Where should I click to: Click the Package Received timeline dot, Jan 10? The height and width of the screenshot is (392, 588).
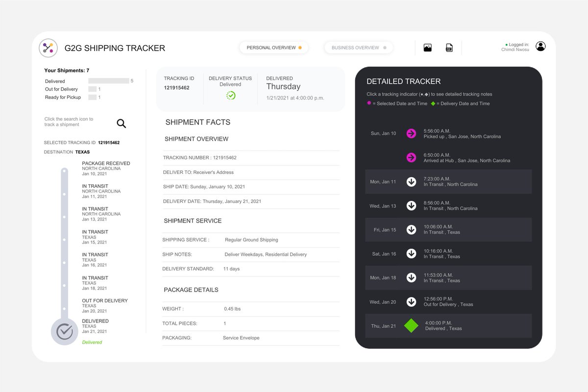pos(64,171)
